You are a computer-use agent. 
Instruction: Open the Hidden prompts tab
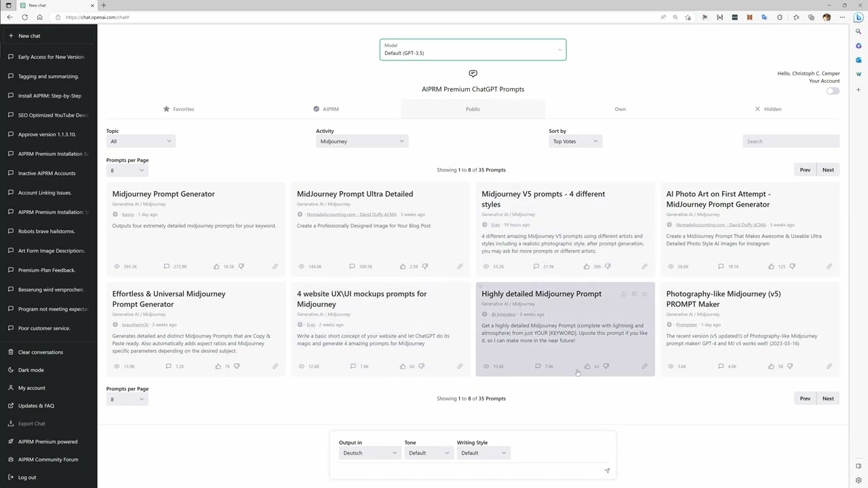pyautogui.click(x=768, y=109)
